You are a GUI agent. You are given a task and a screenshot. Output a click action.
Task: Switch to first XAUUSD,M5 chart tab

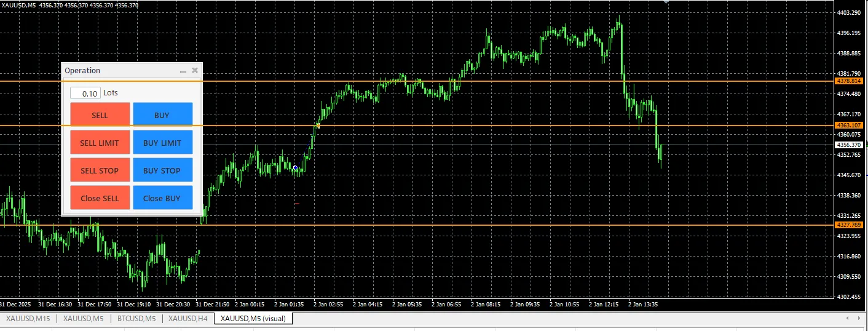pos(84,318)
